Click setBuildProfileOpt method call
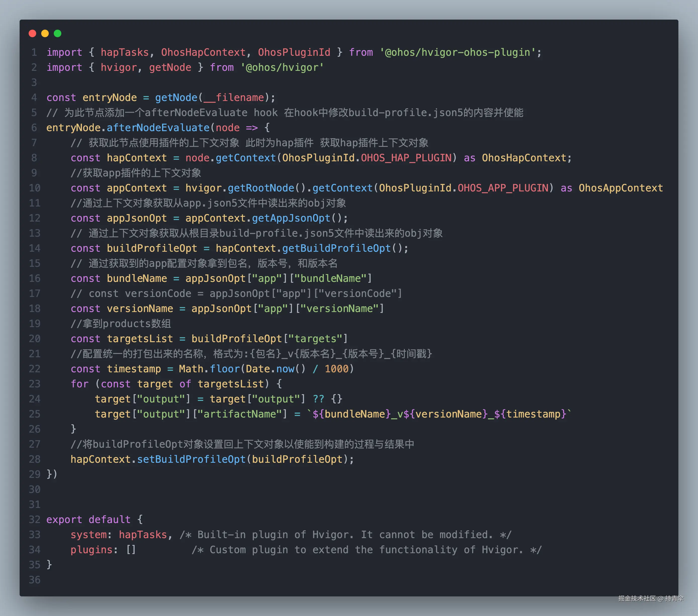Screen dimensions: 698x616 pos(191,459)
